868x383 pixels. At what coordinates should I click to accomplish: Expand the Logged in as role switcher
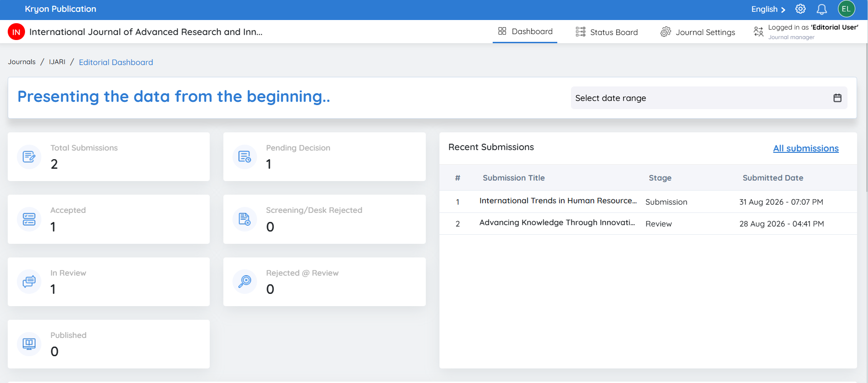806,32
